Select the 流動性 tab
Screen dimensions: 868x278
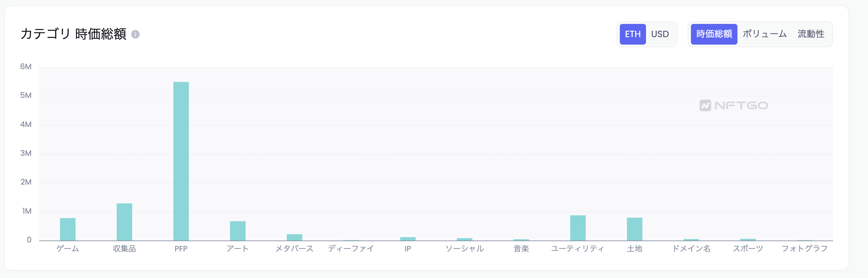pos(811,34)
